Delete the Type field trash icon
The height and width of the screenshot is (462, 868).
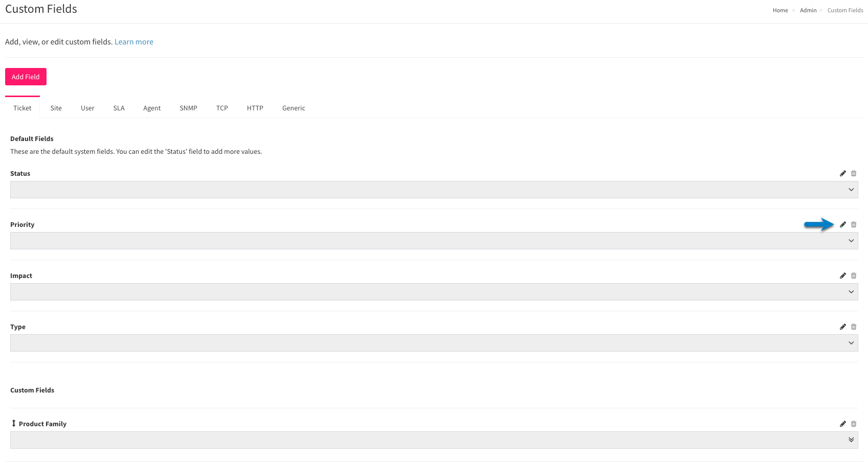[854, 327]
